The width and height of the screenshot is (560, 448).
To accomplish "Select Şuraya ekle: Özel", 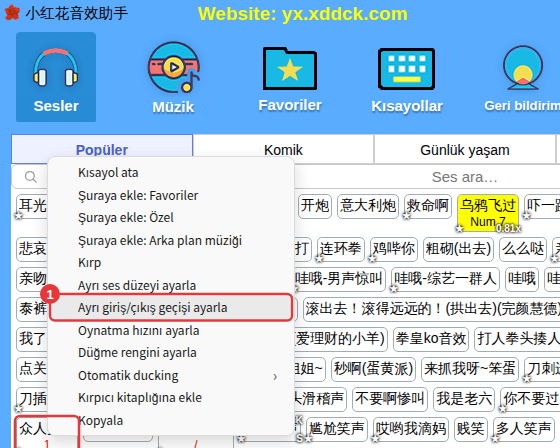I will (171, 218).
